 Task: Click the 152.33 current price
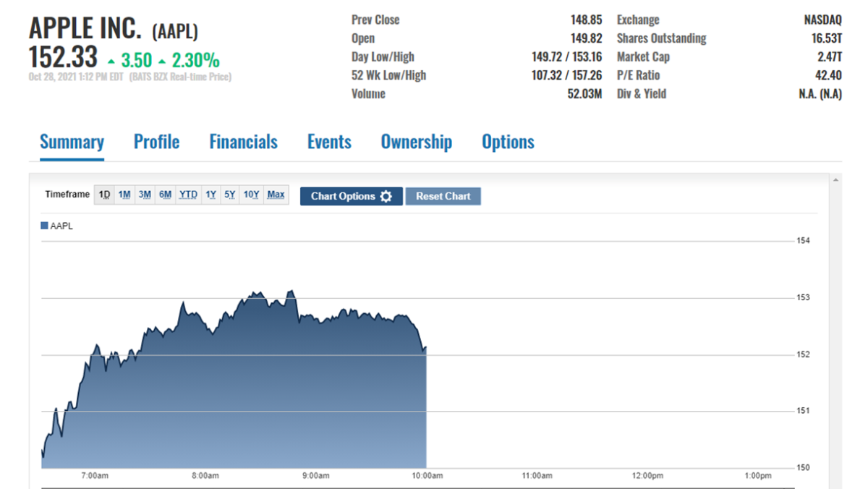pyautogui.click(x=63, y=58)
